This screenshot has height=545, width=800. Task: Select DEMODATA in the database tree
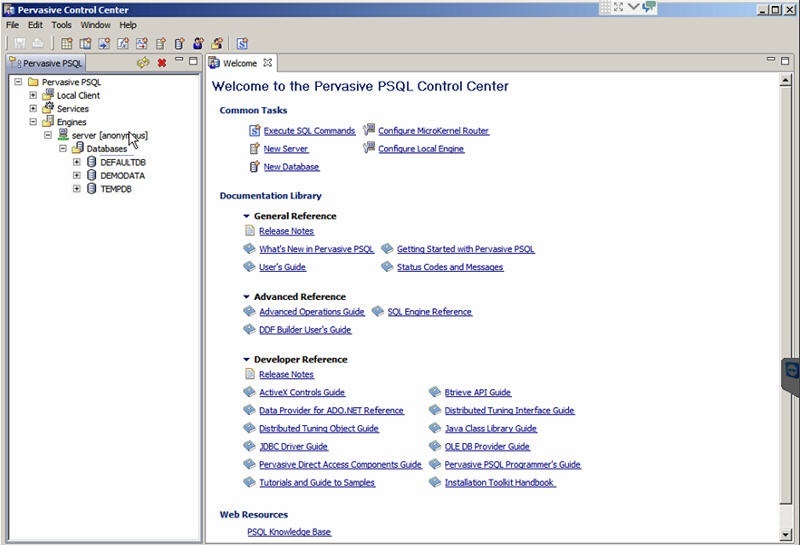122,176
